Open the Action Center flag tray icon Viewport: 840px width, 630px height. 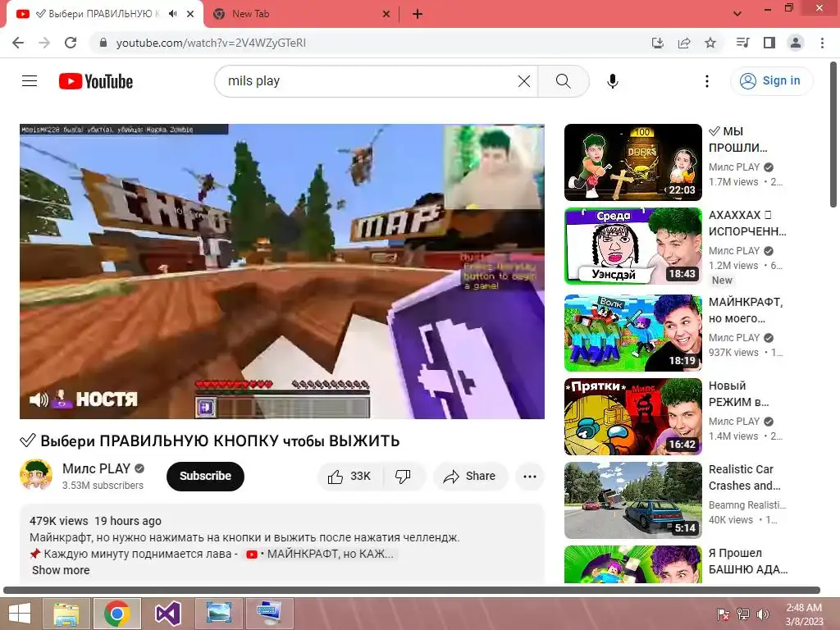tap(724, 614)
